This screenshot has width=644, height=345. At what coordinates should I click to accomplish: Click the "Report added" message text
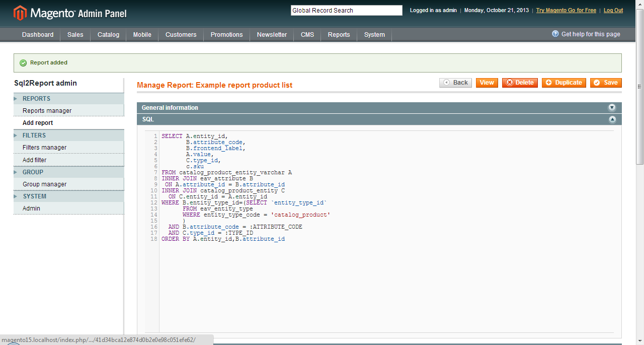(49, 63)
